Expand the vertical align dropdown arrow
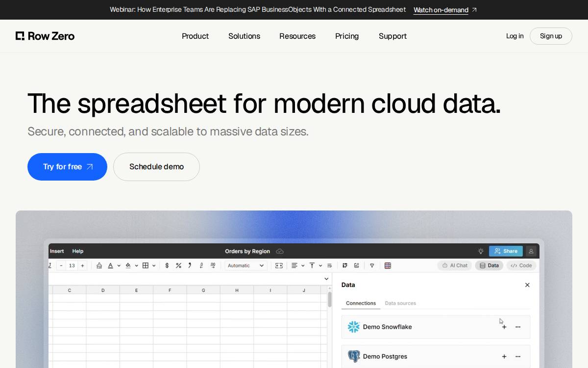Screen dimensions: 588x368 (x=320, y=265)
